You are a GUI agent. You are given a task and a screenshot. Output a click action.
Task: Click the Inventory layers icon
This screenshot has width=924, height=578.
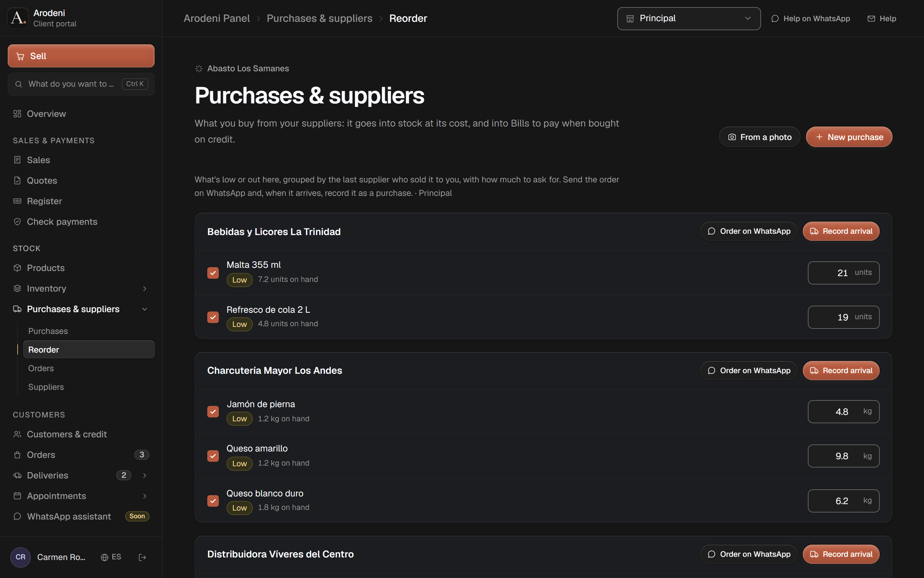tap(17, 289)
